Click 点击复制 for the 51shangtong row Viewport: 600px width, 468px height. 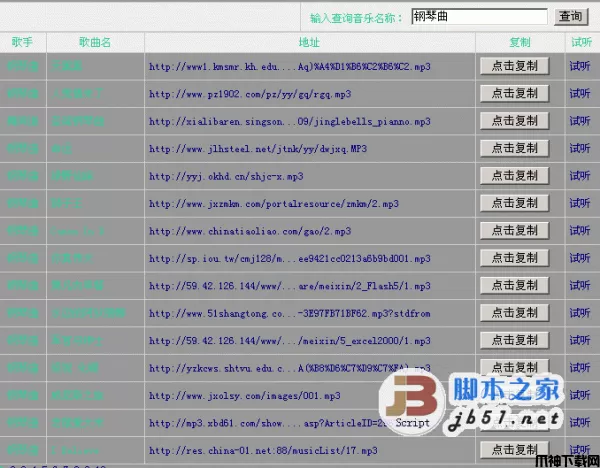tap(515, 313)
